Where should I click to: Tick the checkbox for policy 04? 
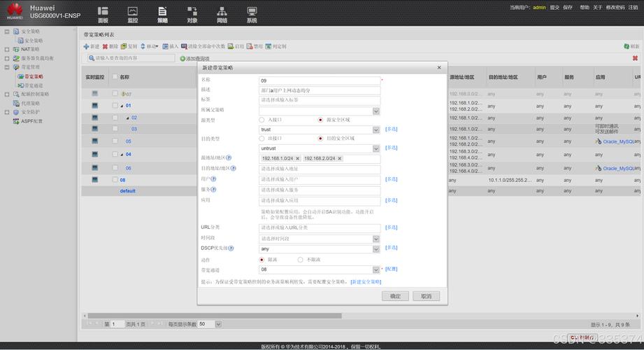(x=115, y=154)
